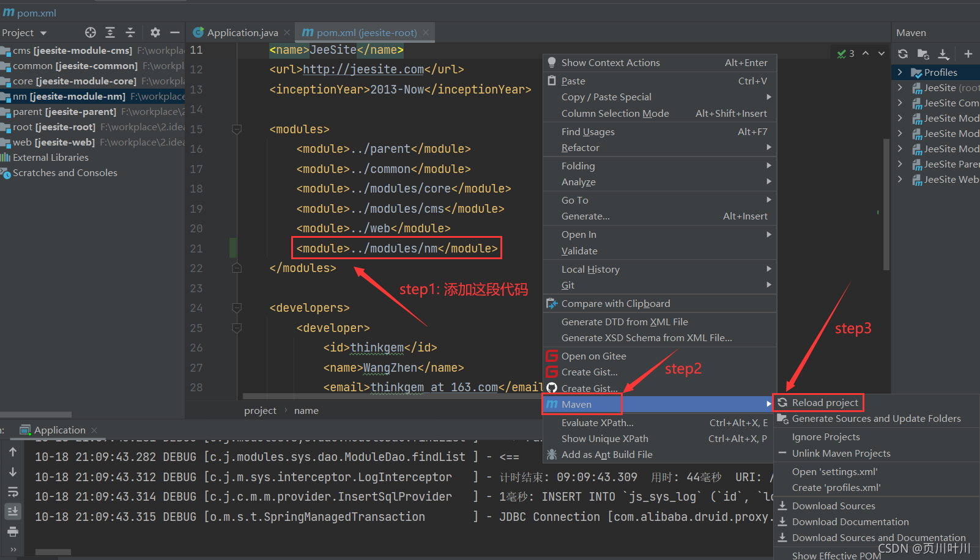The image size is (980, 560).
Task: Click the http://jeesite.com URL in editor
Action: tap(363, 69)
